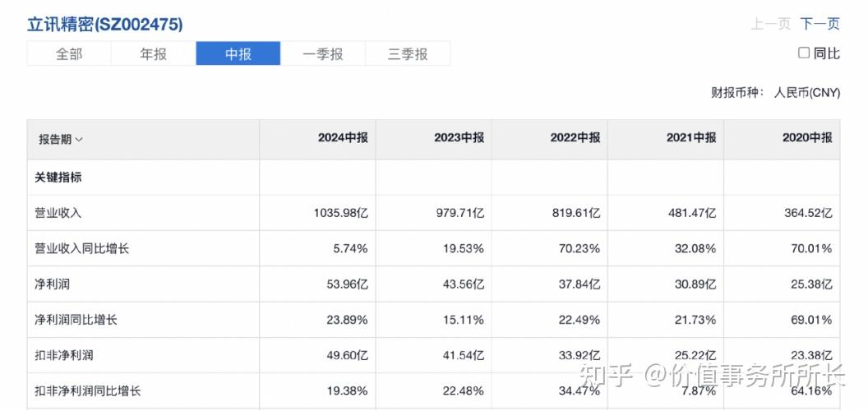Open the 中报 tab
The width and height of the screenshot is (868, 411).
coord(238,54)
